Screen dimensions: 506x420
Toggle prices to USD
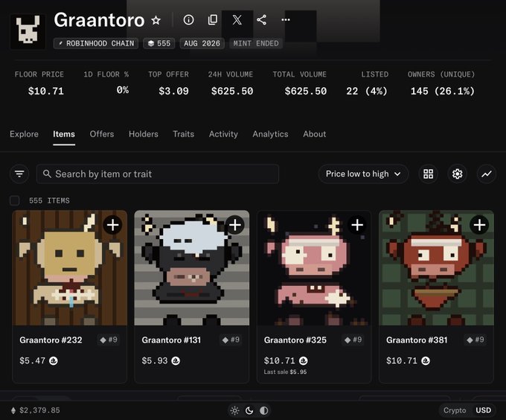click(x=484, y=410)
